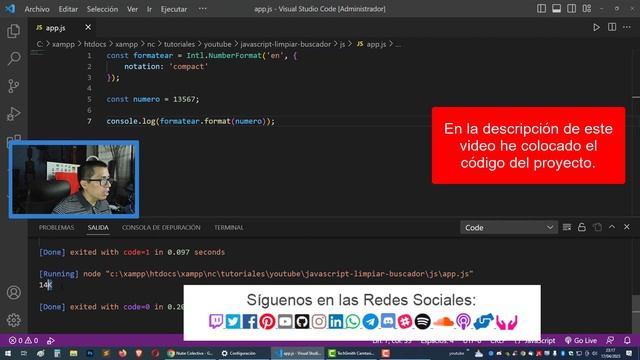Clear the output panel
This screenshot has width=640, height=360.
click(x=567, y=227)
